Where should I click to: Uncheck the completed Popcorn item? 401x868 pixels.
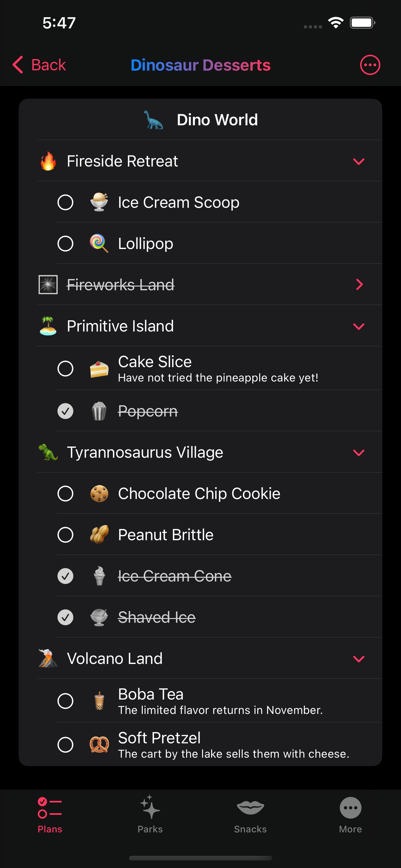click(x=65, y=411)
